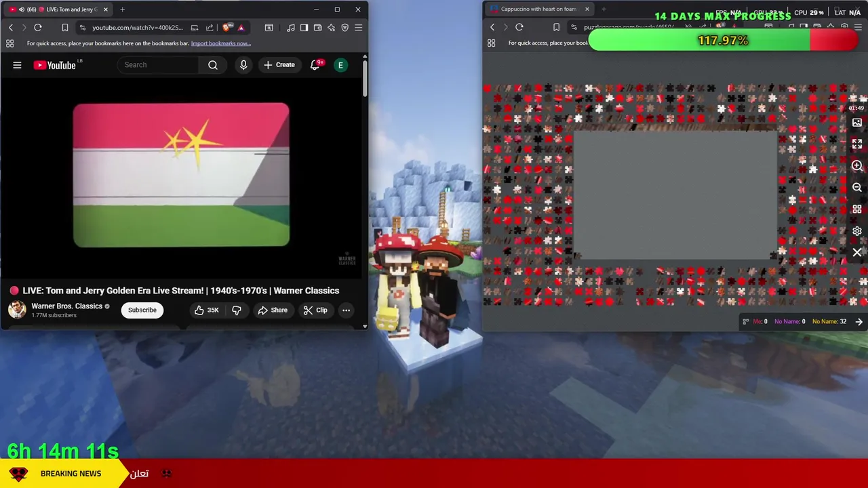
Task: Dislike the Tom and Jerry video
Action: click(x=237, y=310)
